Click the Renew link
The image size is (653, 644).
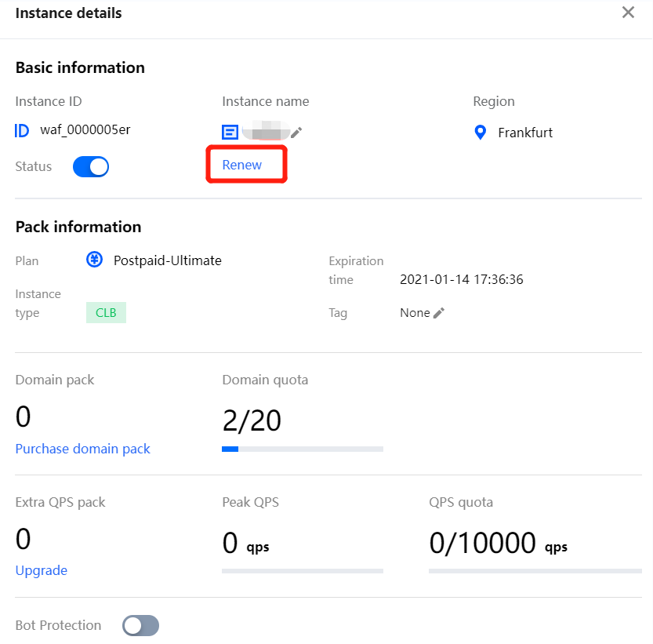click(x=242, y=165)
